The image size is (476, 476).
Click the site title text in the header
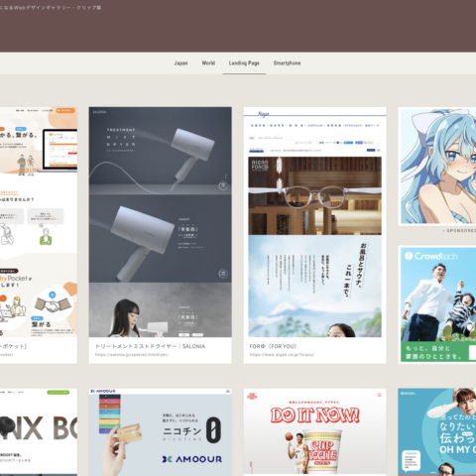(x=51, y=7)
